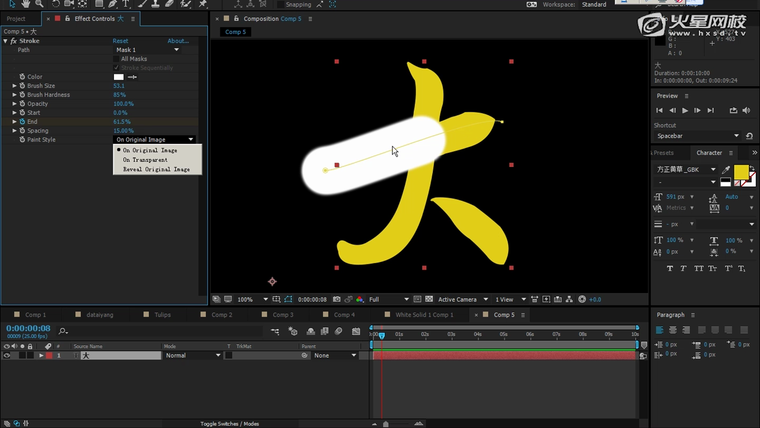The width and height of the screenshot is (760, 428).
Task: Expand the Brush Size property
Action: pyautogui.click(x=14, y=86)
